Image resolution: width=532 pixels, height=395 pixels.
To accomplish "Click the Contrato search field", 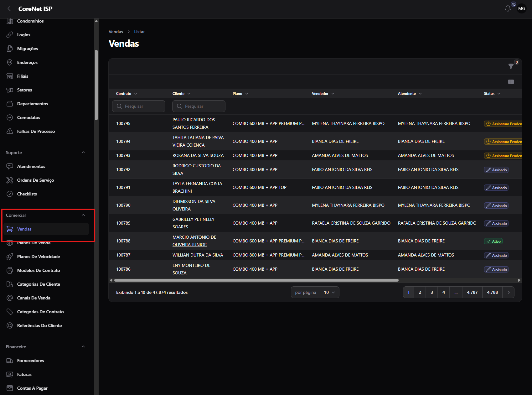I will (x=139, y=106).
